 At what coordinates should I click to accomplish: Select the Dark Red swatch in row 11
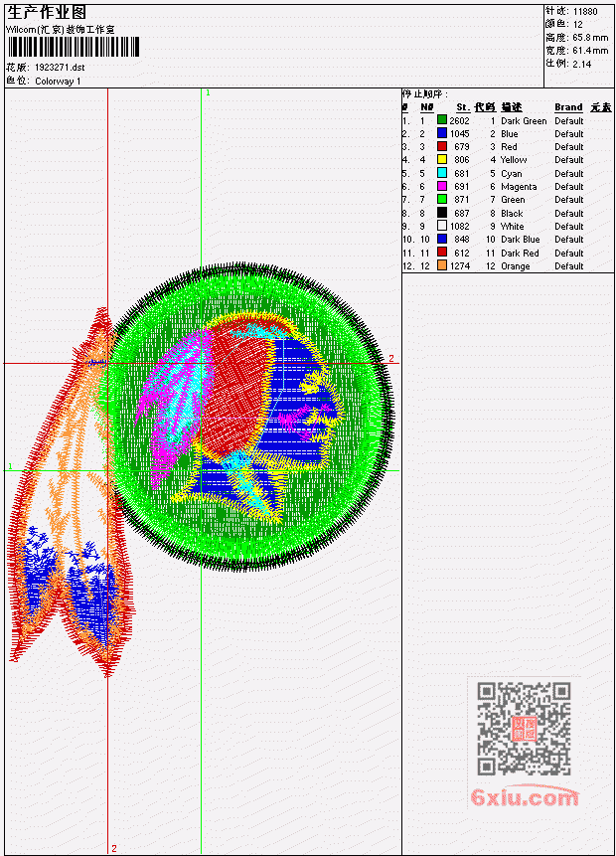pos(442,253)
